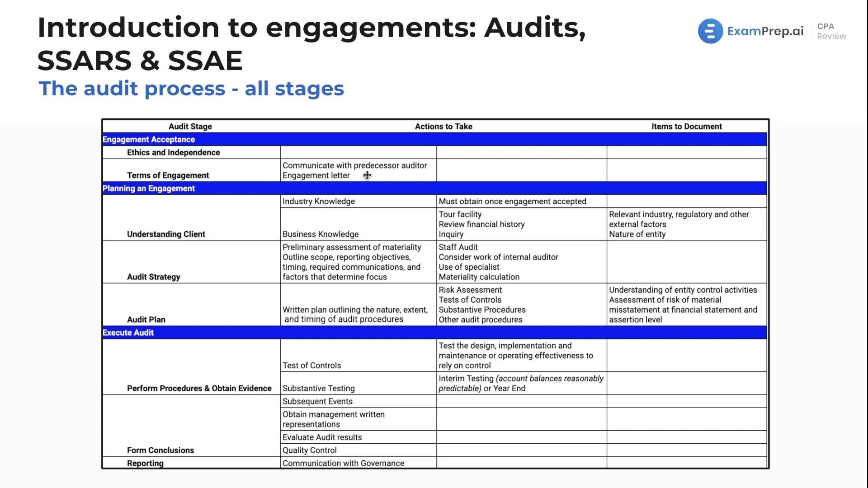The width and height of the screenshot is (868, 488).
Task: Click the Audit Stage column header
Action: pos(190,127)
